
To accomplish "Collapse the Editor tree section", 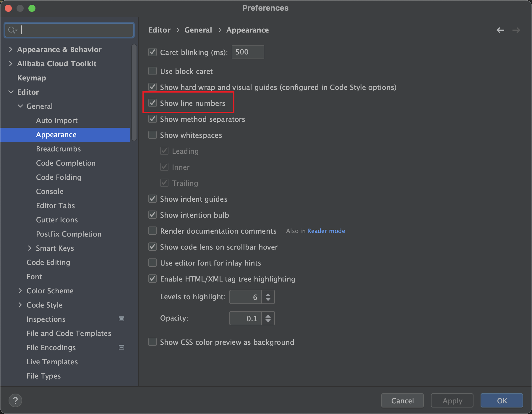I will pyautogui.click(x=11, y=92).
